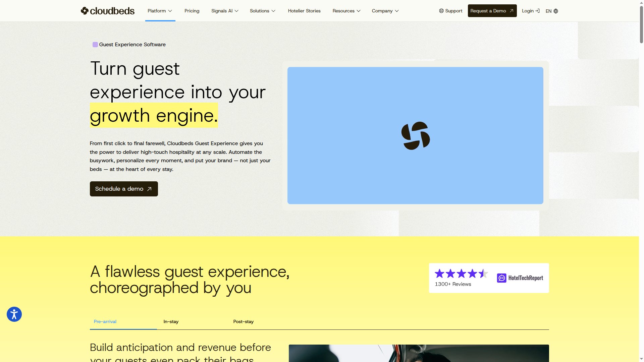Screen dimensions: 644x362
Task: Open the language selector globe icon
Action: pyautogui.click(x=556, y=11)
